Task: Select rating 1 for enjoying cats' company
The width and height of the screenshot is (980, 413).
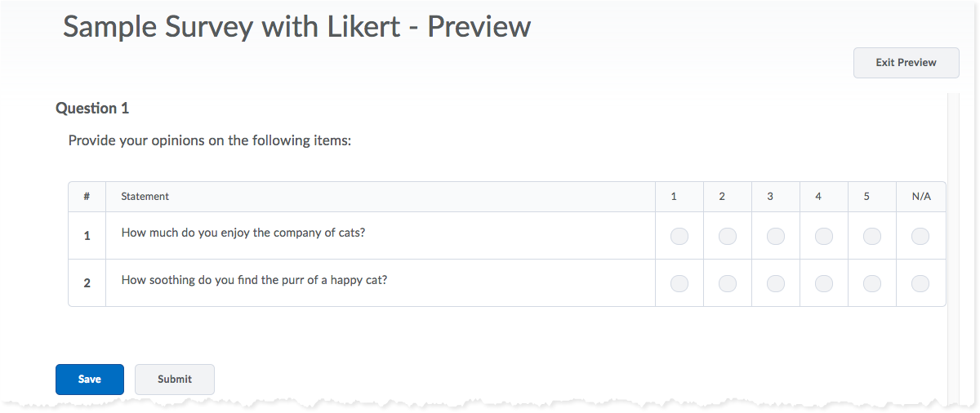Action: pos(679,237)
